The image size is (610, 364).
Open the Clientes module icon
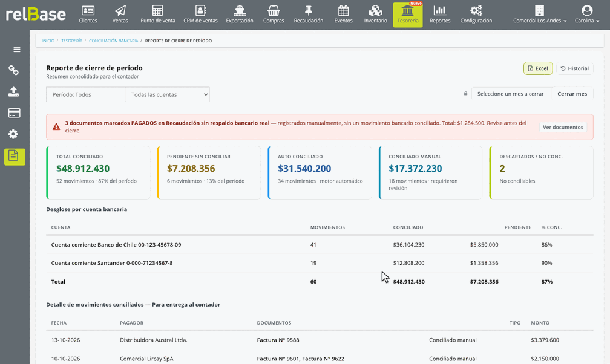[88, 10]
